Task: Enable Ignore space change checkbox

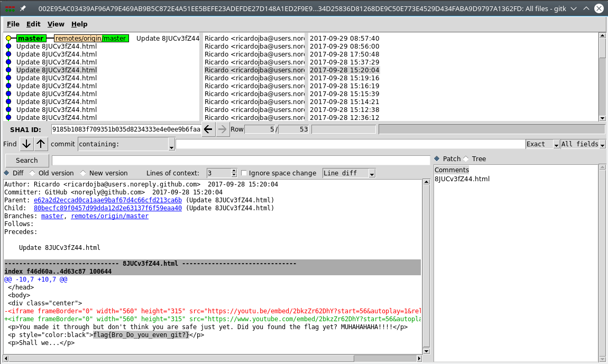Action: [x=244, y=173]
